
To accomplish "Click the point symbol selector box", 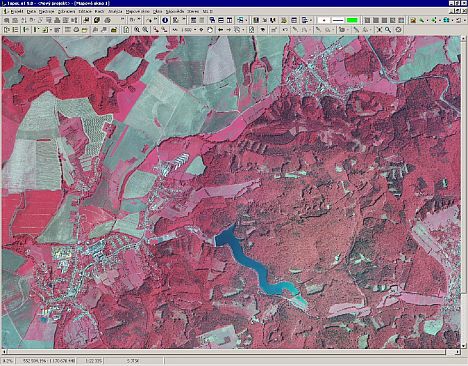I will [323, 20].
